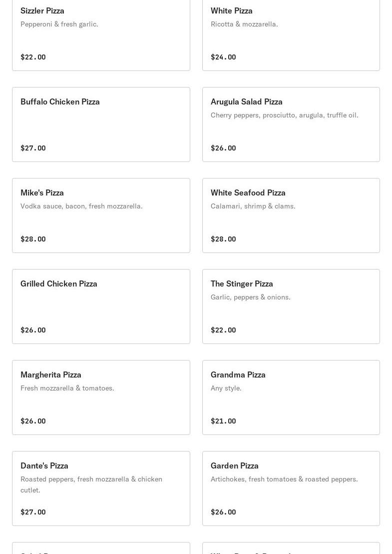Click the $21.00 Grandma Pizza price

click(223, 421)
